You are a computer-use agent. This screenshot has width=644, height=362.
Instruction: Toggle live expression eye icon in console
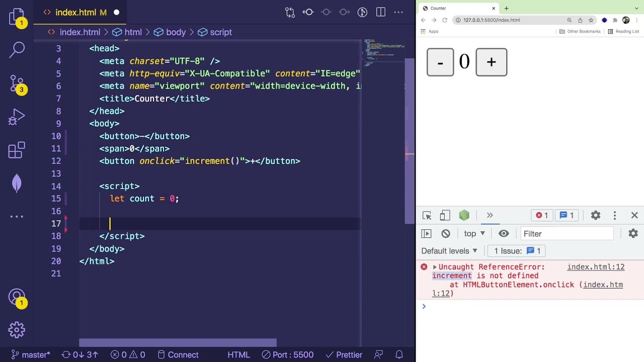click(504, 233)
